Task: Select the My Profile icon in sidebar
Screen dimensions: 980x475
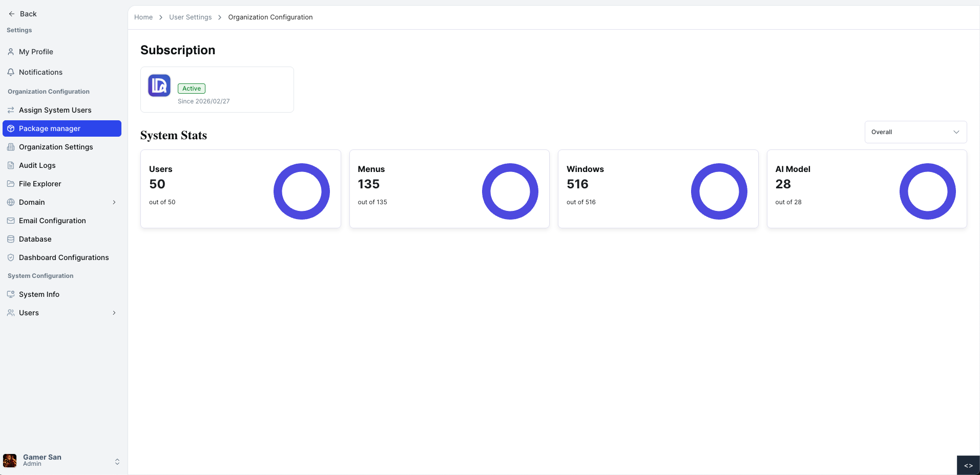Action: (x=11, y=51)
